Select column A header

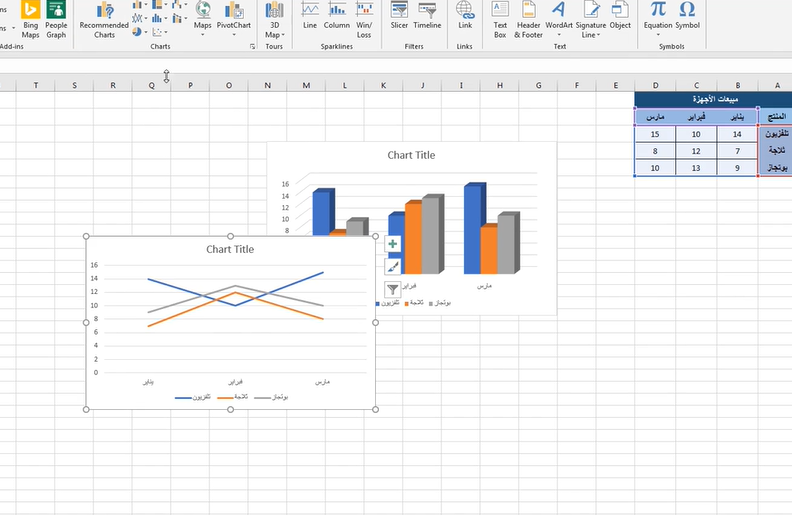point(775,85)
